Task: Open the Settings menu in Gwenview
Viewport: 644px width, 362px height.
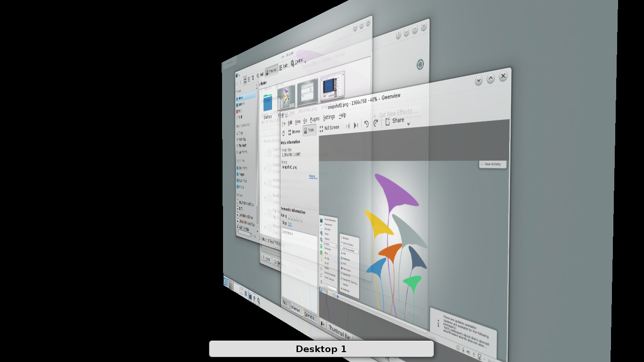Action: tap(329, 117)
